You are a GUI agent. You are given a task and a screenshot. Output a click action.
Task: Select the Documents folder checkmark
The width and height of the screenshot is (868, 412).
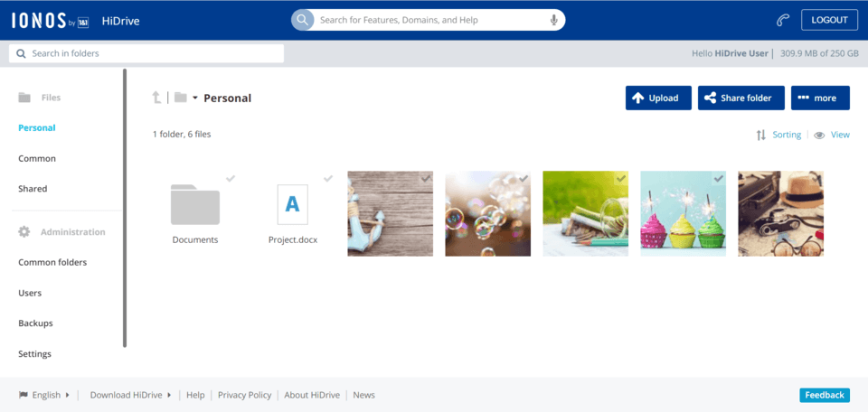pos(231,178)
